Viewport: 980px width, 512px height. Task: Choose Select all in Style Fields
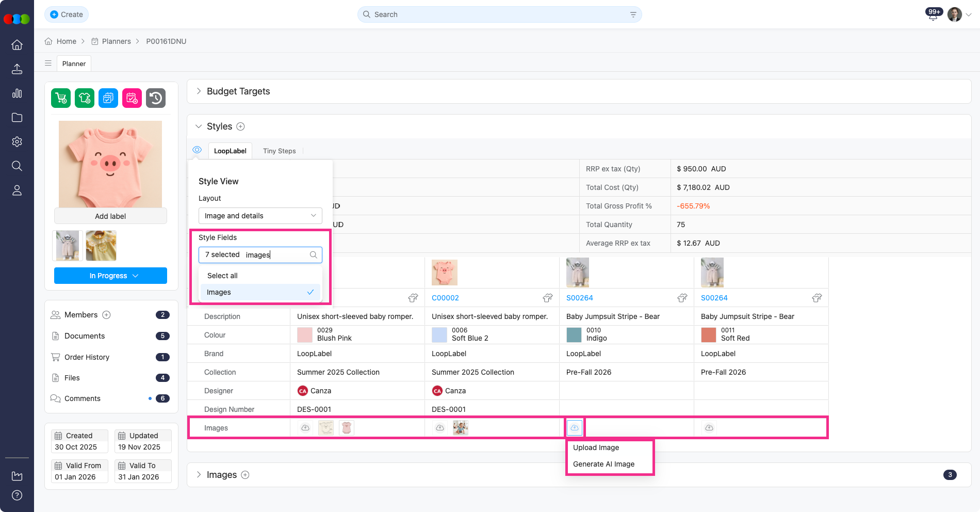(x=222, y=276)
